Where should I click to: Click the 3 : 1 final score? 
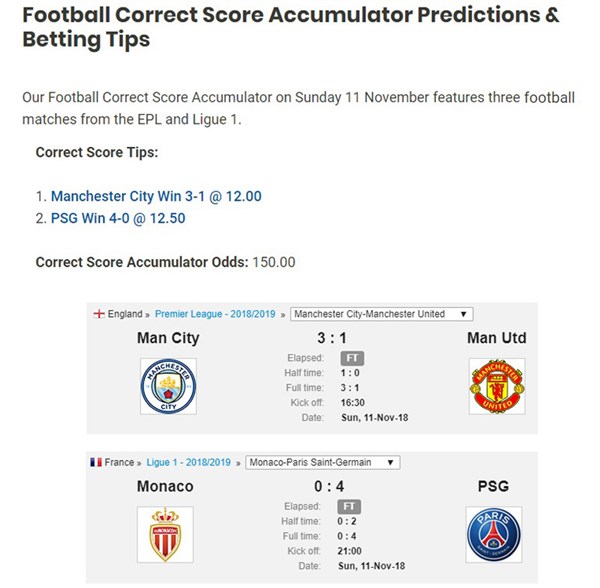click(332, 338)
